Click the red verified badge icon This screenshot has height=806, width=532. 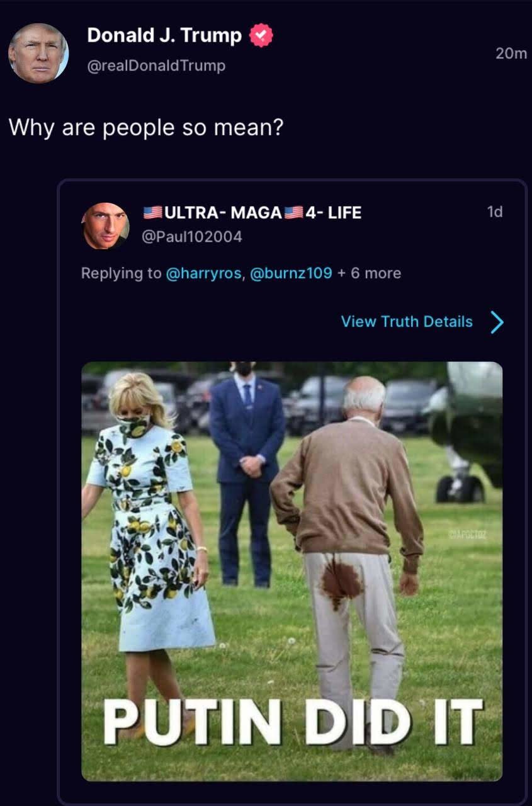[261, 36]
